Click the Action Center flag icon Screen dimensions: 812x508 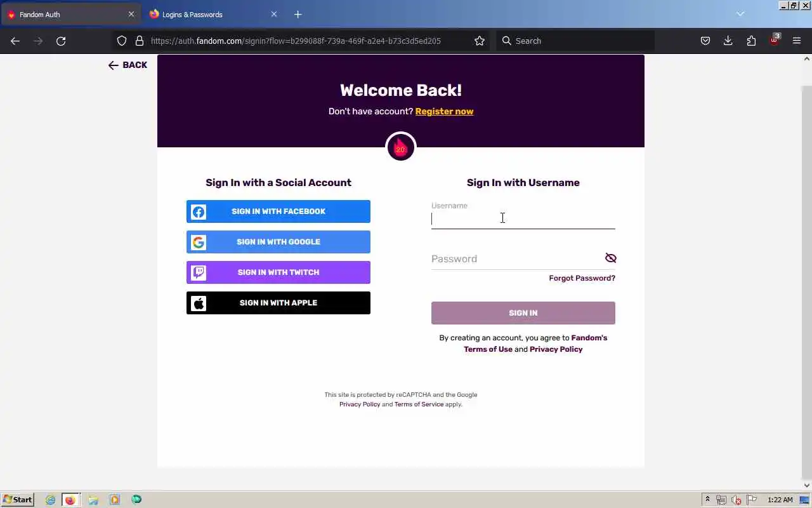[x=752, y=500]
